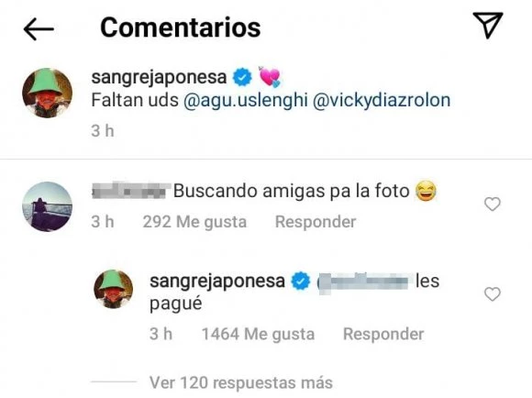Open @vickydiazrolon mention
The width and height of the screenshot is (532, 398).
382,101
